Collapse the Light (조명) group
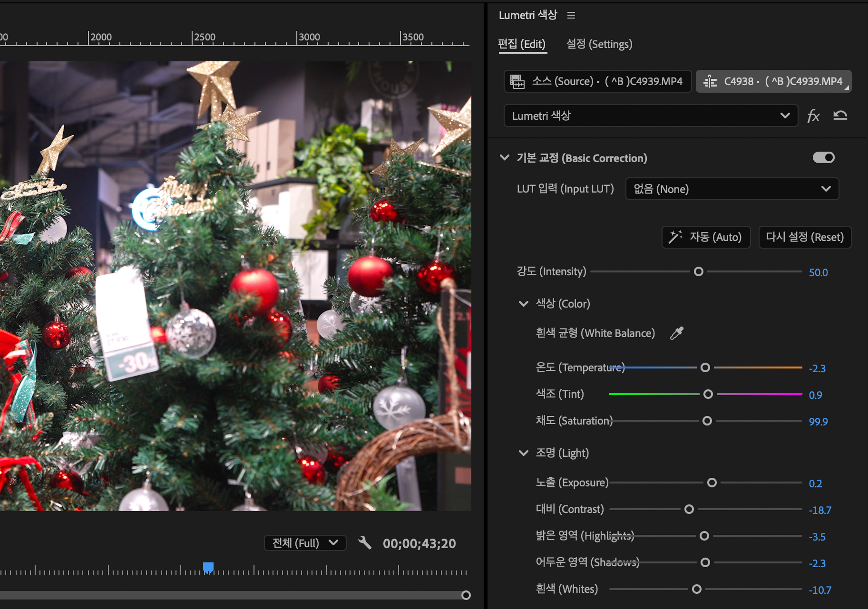Screen dimensions: 868x609 [x=524, y=453]
